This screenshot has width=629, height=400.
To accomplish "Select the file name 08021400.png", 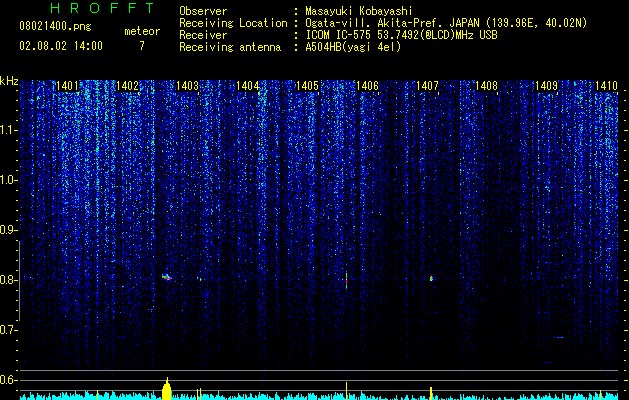I will pyautogui.click(x=55, y=27).
